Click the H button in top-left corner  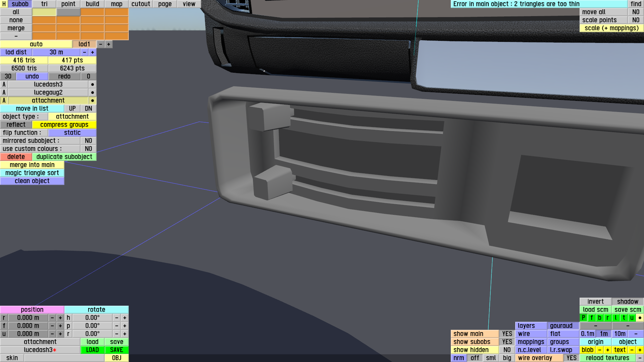(4, 4)
